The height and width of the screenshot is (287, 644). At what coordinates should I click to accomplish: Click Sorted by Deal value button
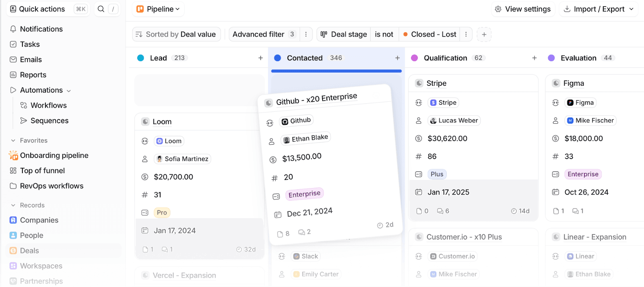176,35
